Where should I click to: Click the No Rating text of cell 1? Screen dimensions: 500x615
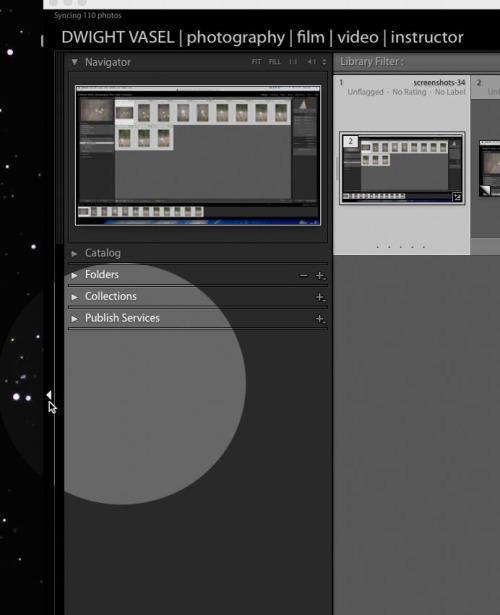[409, 92]
